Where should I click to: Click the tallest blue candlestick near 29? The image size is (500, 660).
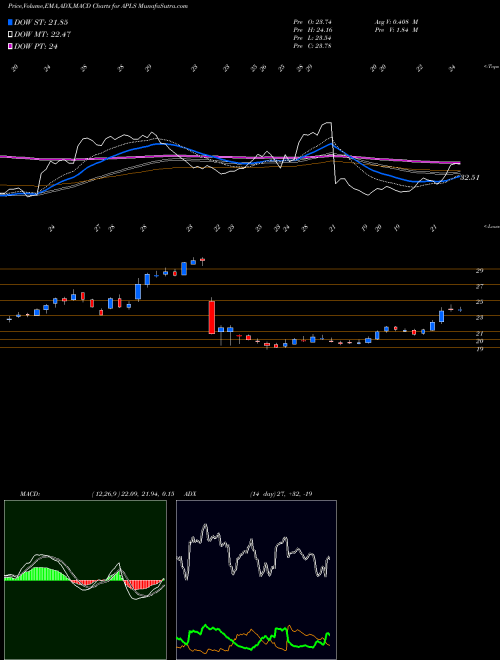tap(184, 269)
